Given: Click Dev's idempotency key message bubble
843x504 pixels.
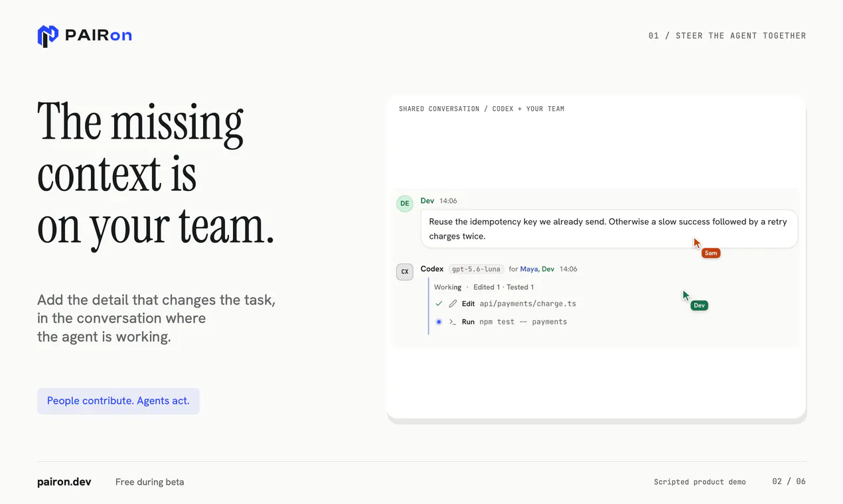Looking at the screenshot, I should point(609,229).
